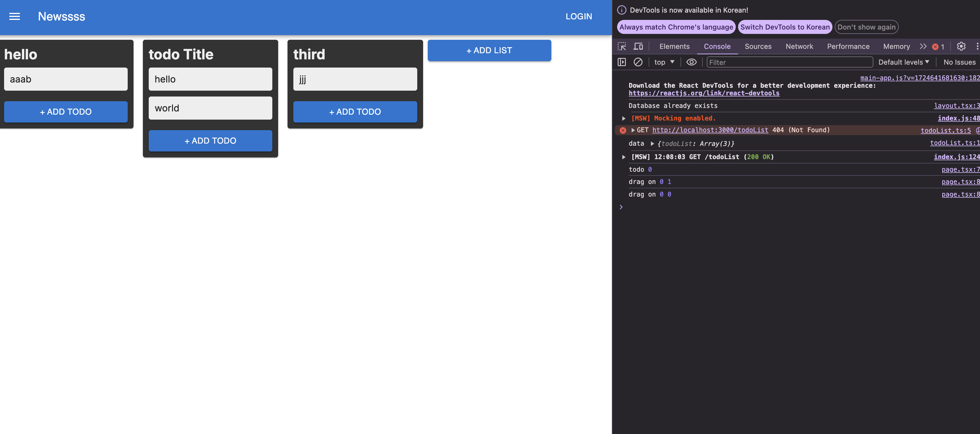This screenshot has width=980, height=434.
Task: Switch to the Elements tab
Action: (x=674, y=46)
